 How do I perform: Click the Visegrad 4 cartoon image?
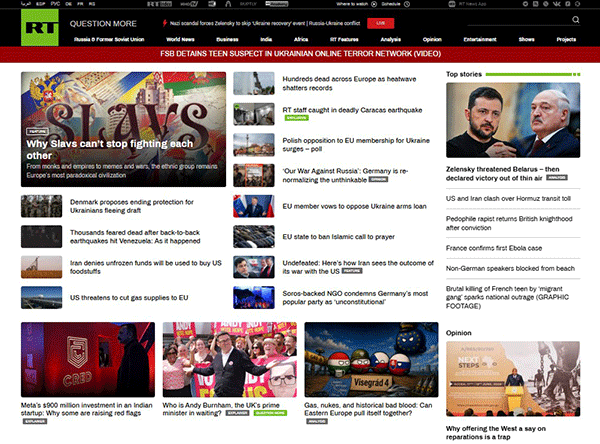pyautogui.click(x=371, y=359)
